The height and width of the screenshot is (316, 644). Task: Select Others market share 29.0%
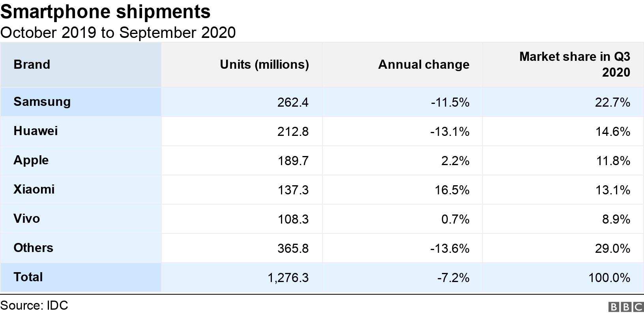[x=612, y=248]
